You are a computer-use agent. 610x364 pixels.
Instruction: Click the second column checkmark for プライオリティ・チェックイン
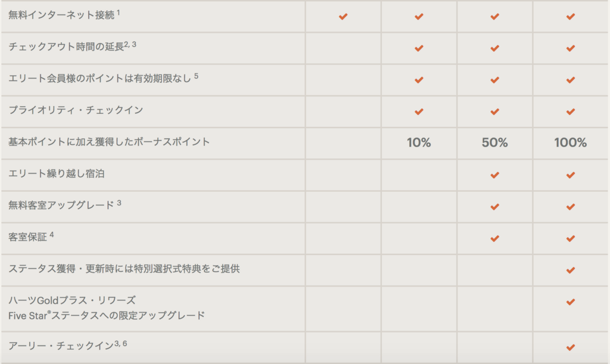[419, 111]
